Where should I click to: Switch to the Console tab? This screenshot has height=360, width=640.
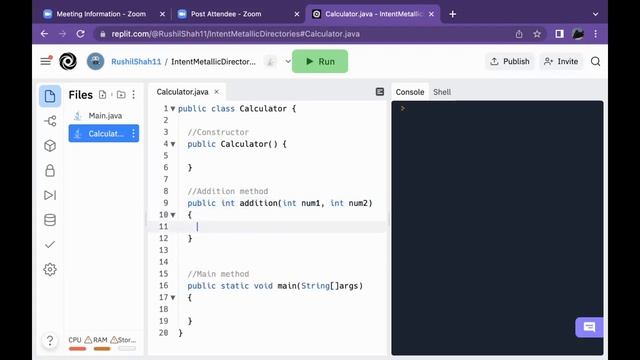(410, 92)
